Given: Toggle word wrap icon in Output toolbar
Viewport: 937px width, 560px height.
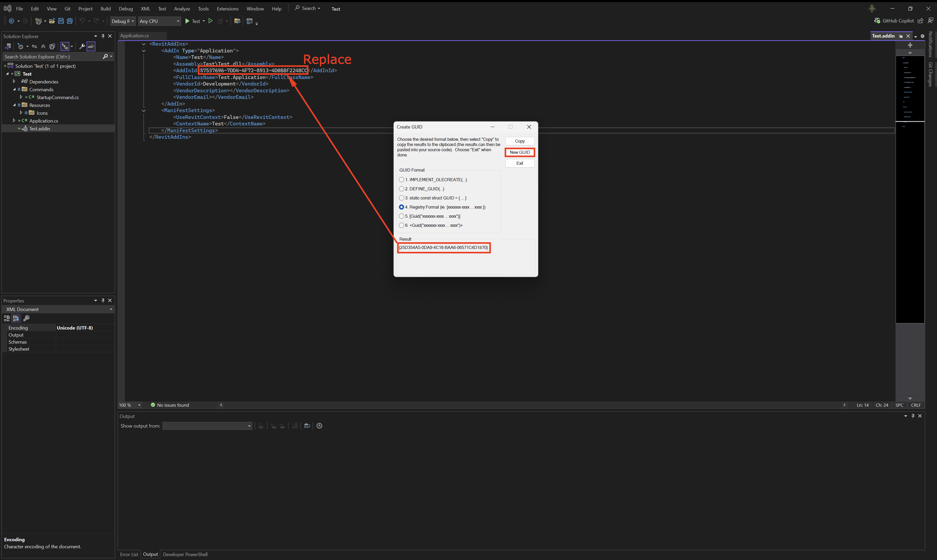Looking at the screenshot, I should (307, 426).
